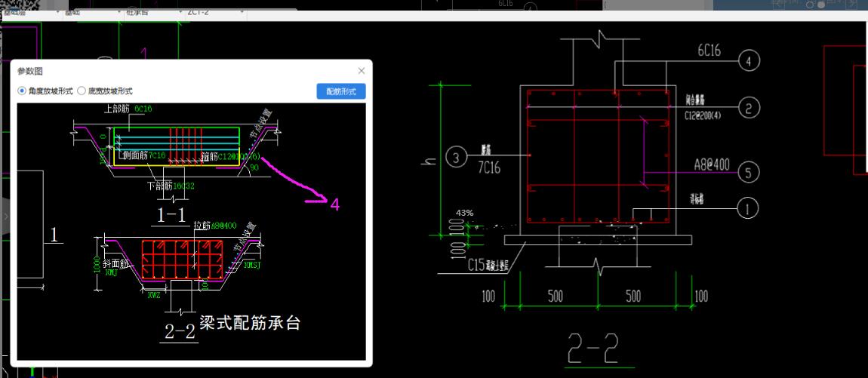Click callout bubble number 3
Image resolution: width=868 pixels, height=378 pixels.
[456, 158]
